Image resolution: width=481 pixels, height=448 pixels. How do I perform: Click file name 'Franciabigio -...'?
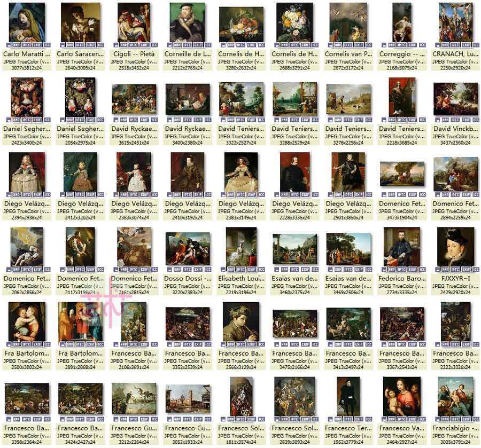tap(455, 428)
